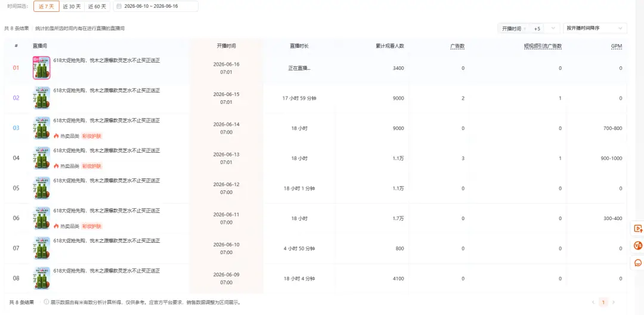Click the 800 viewer count cell
This screenshot has height=315, width=644.
click(x=400, y=248)
